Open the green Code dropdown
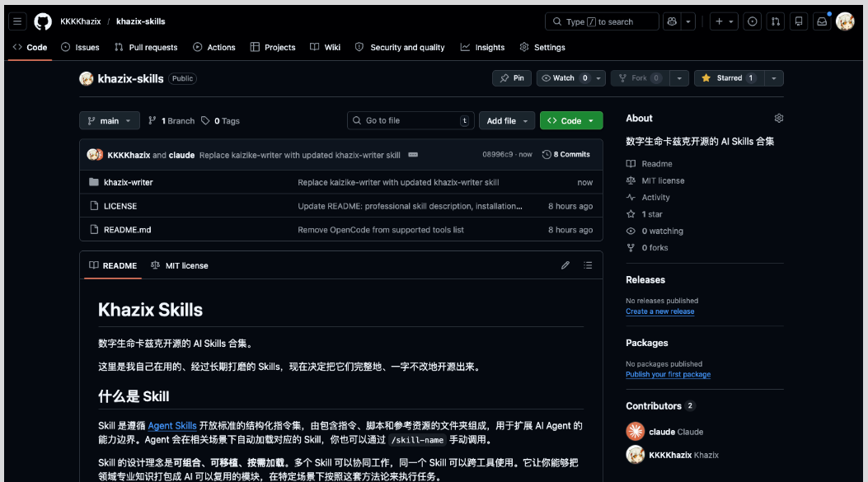The height and width of the screenshot is (482, 868). pyautogui.click(x=571, y=120)
